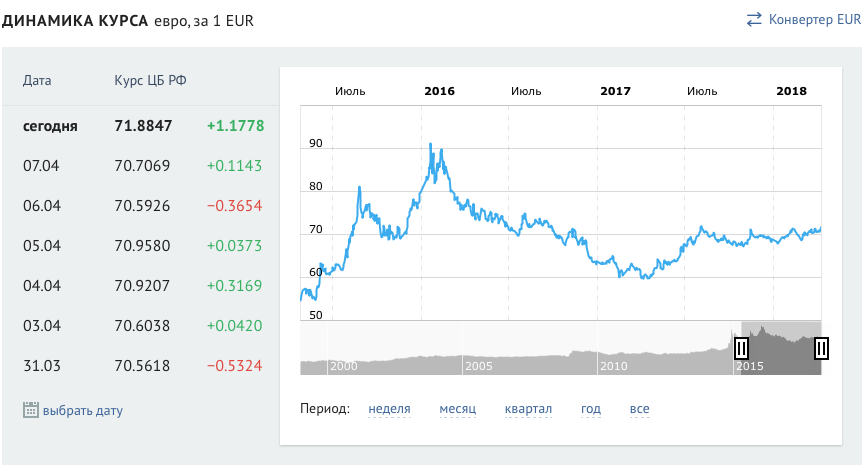Click the left range slider handle
The image size is (866, 469).
point(741,348)
